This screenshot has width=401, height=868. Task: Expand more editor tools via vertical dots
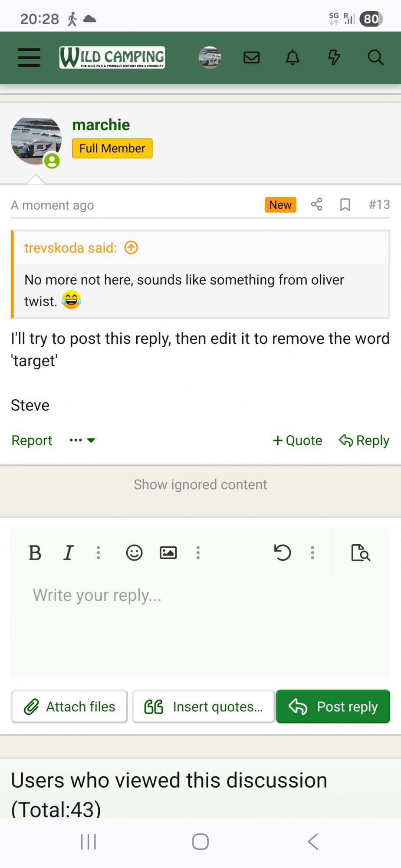point(198,552)
